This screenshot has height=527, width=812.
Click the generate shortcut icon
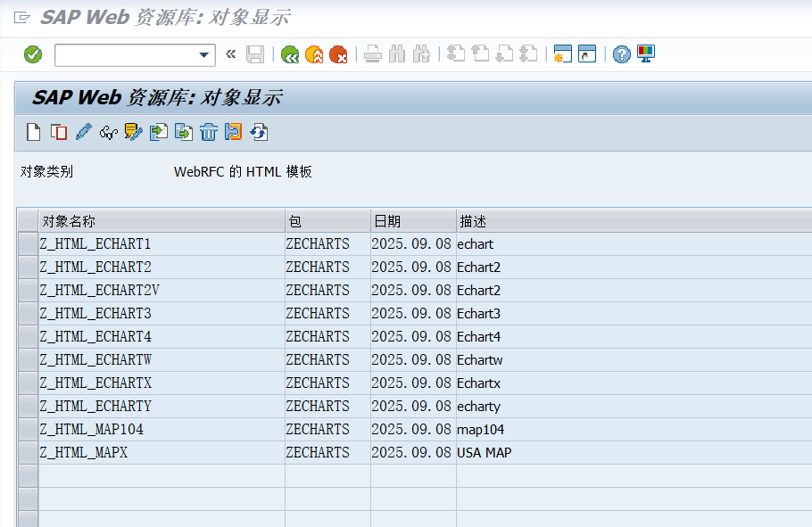click(x=587, y=54)
